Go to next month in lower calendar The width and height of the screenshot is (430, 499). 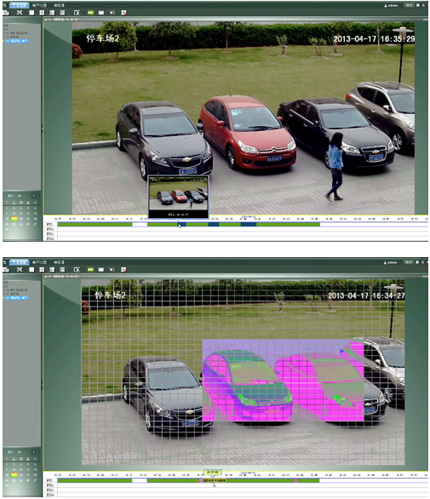pyautogui.click(x=33, y=452)
